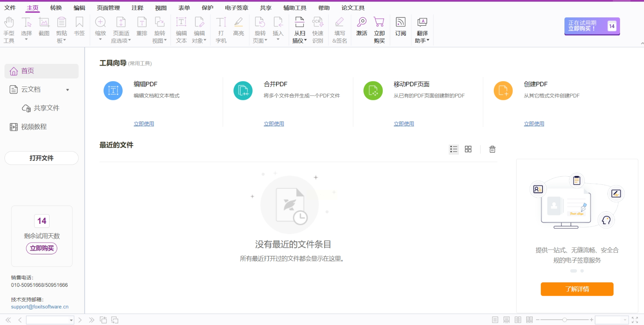
Task: Click the zoom slider handle
Action: coord(564,320)
